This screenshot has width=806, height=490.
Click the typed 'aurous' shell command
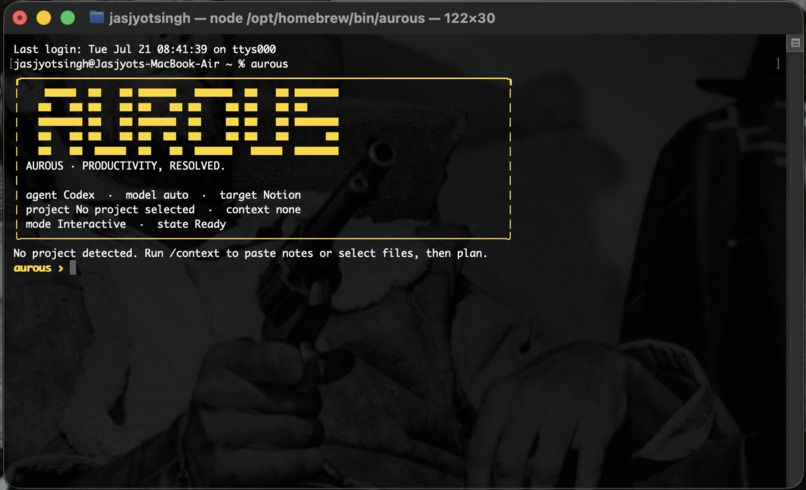coord(269,64)
